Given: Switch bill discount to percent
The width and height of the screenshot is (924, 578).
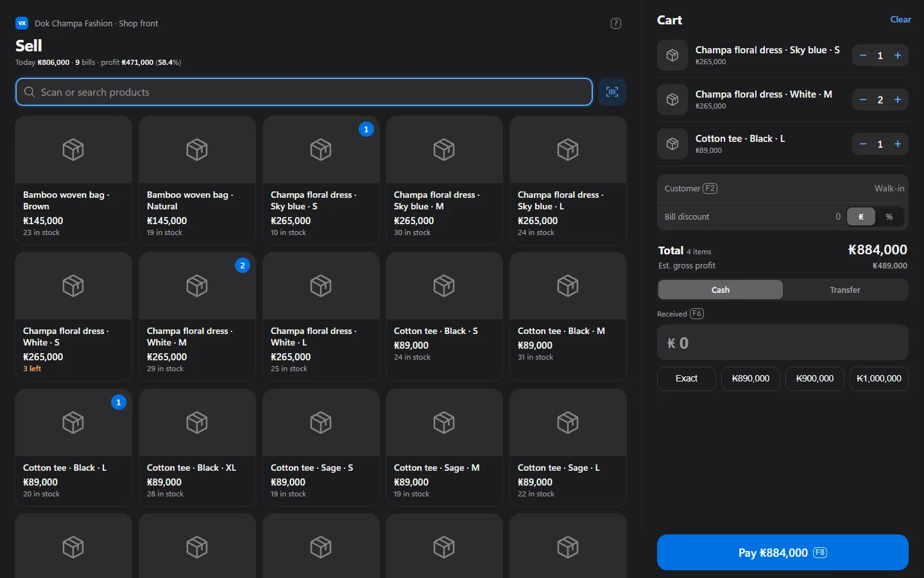Looking at the screenshot, I should (889, 217).
